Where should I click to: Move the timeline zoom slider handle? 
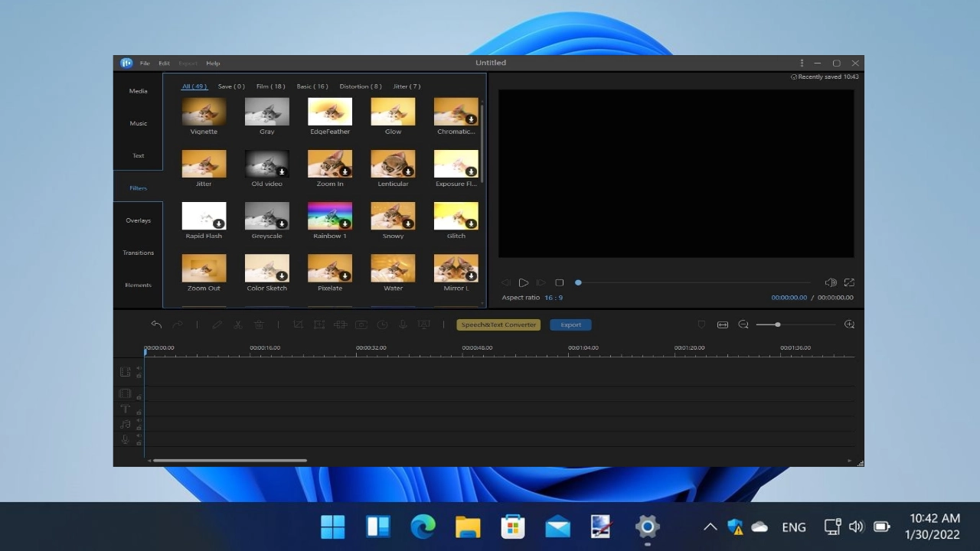(x=777, y=324)
